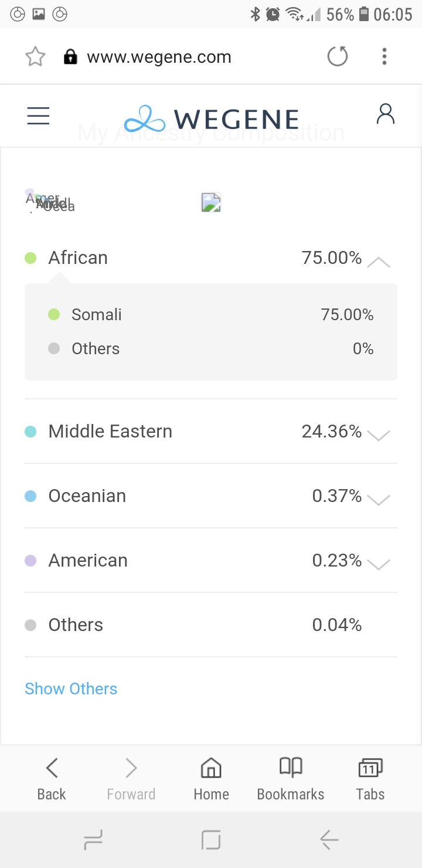Click the Show Others link
The height and width of the screenshot is (868, 422).
(71, 689)
